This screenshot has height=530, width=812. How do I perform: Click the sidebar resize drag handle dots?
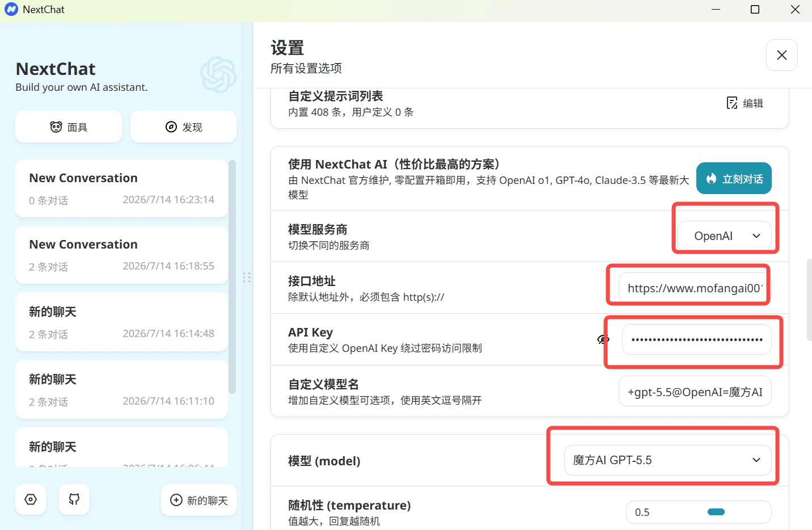[247, 277]
